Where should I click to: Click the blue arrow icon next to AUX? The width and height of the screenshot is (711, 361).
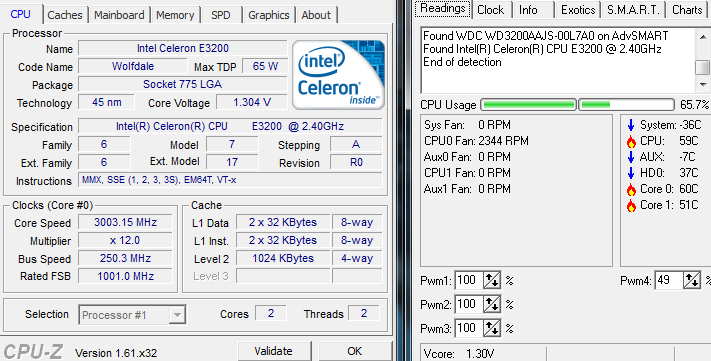pos(631,157)
